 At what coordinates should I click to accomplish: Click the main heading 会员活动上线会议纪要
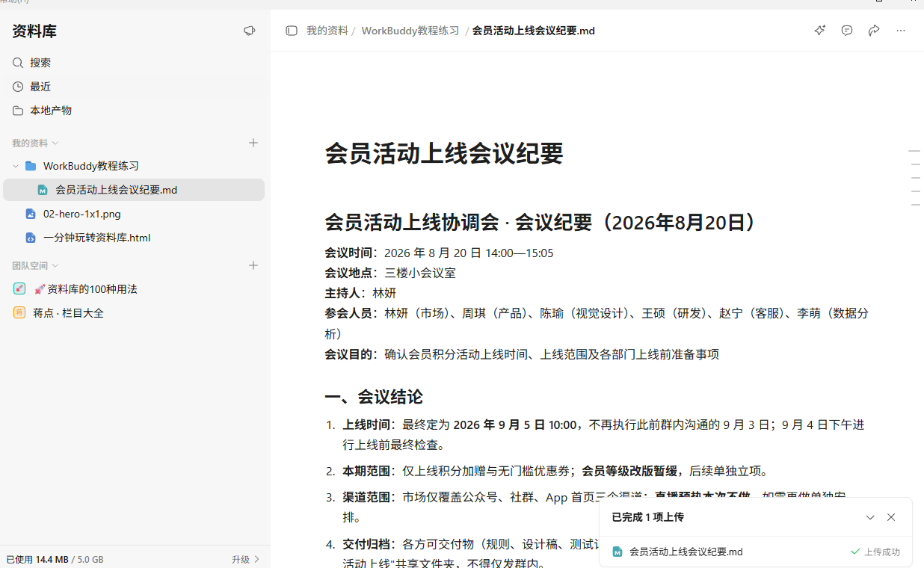pyautogui.click(x=444, y=153)
